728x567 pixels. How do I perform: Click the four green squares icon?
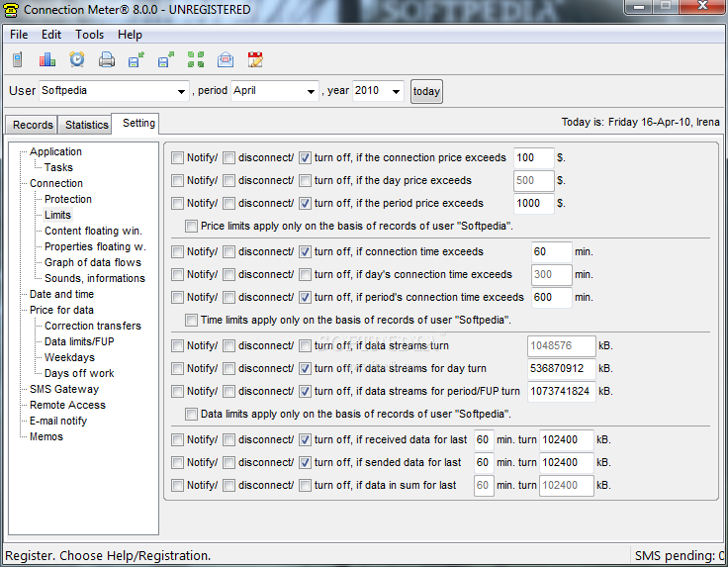pos(196,59)
